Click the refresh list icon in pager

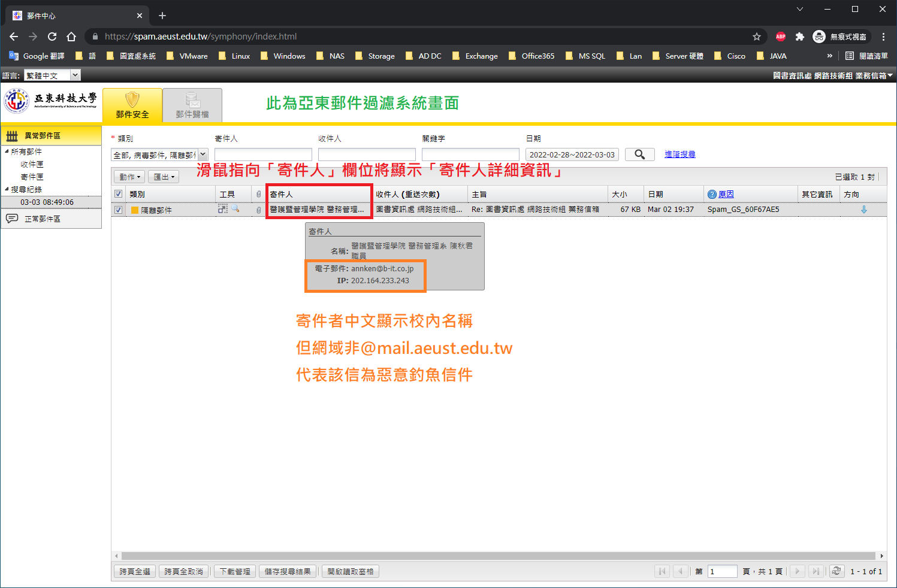836,571
